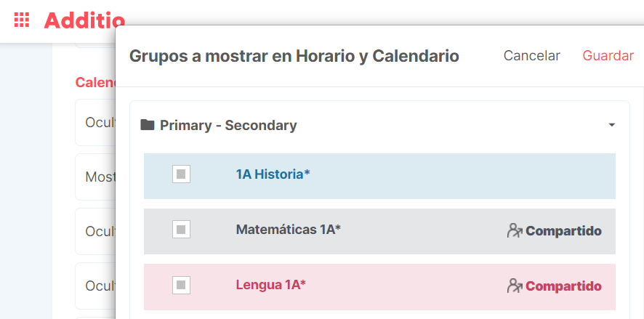Select the Lengua 1A group name
Viewport: 644px width, 319px height.
(x=271, y=285)
